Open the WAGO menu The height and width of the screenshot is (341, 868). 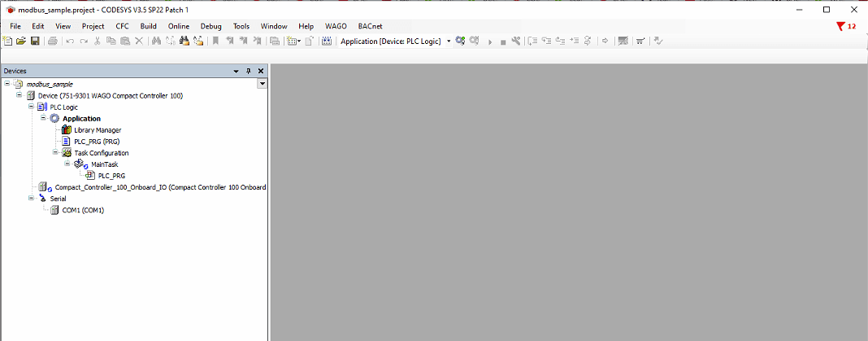pyautogui.click(x=336, y=26)
